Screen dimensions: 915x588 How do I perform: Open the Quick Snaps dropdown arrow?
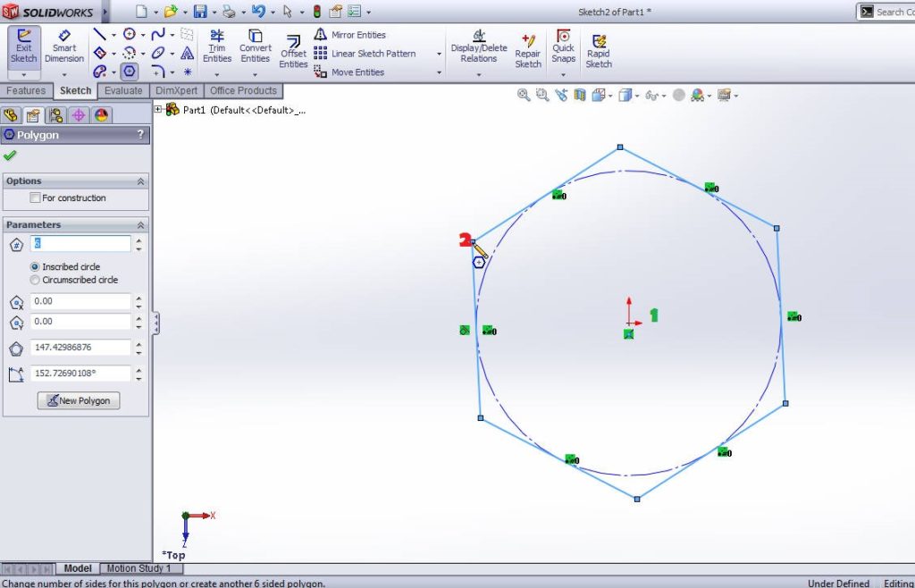563,75
